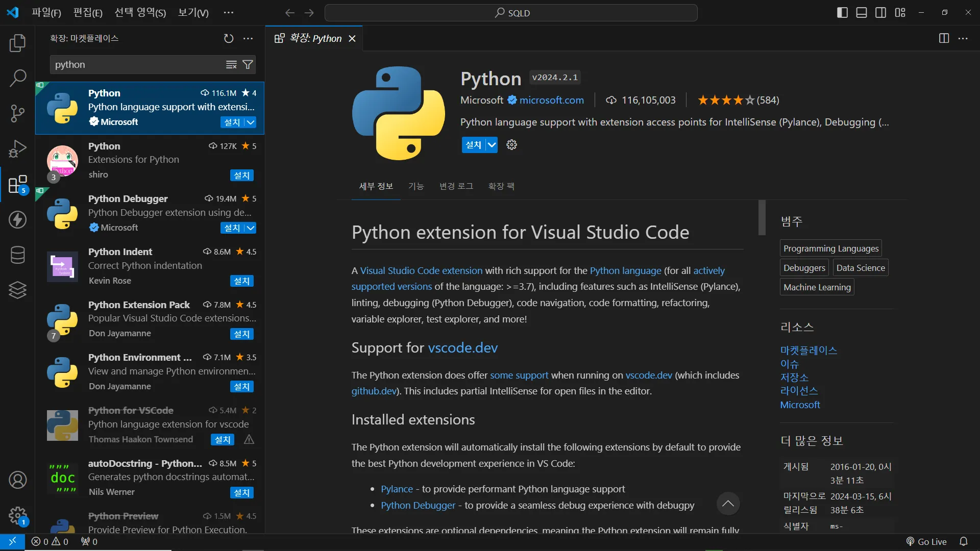The image size is (980, 551).
Task: Toggle the secondary side bar visibility
Action: [x=880, y=13]
